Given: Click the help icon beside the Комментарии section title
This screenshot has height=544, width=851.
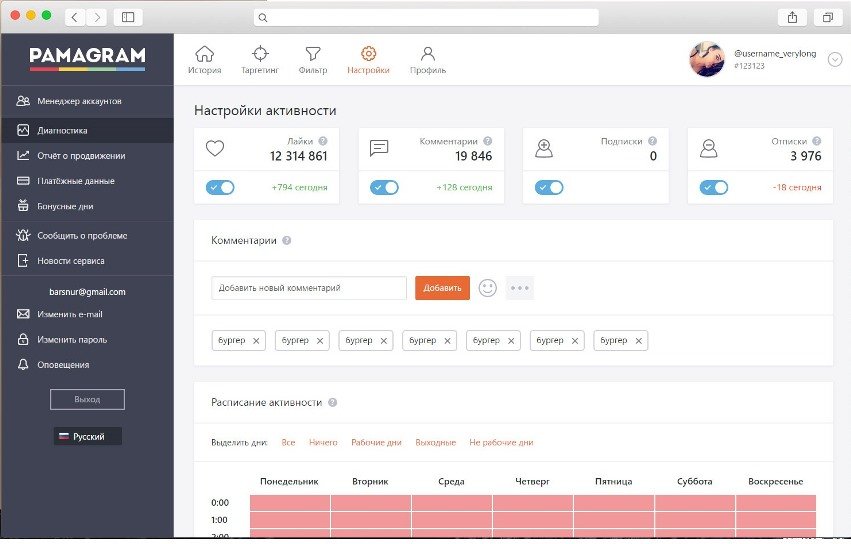Looking at the screenshot, I should (x=287, y=240).
